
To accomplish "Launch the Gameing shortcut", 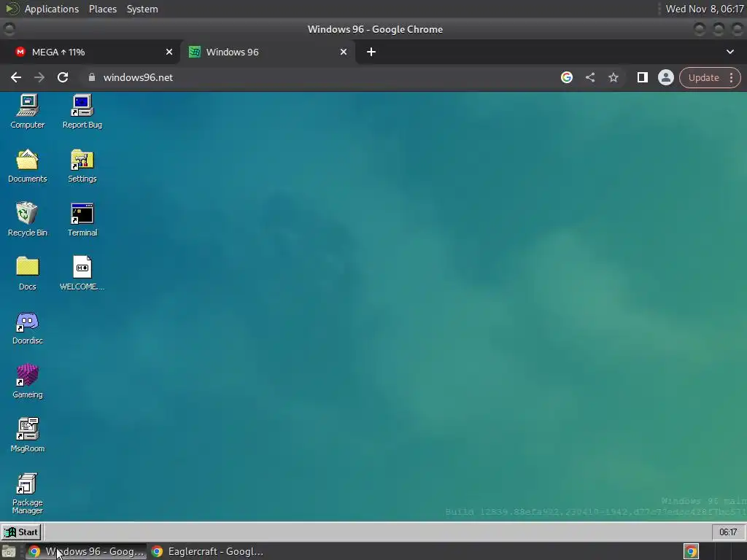I will pyautogui.click(x=27, y=381).
